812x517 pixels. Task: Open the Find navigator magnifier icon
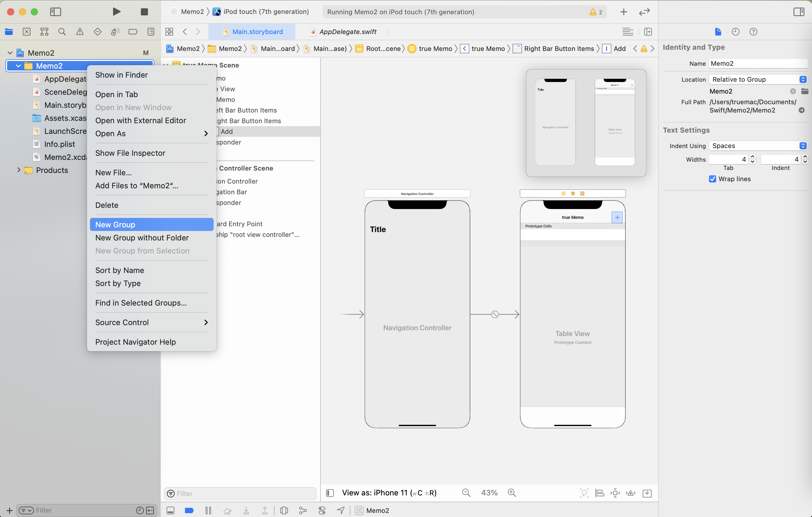tap(62, 32)
